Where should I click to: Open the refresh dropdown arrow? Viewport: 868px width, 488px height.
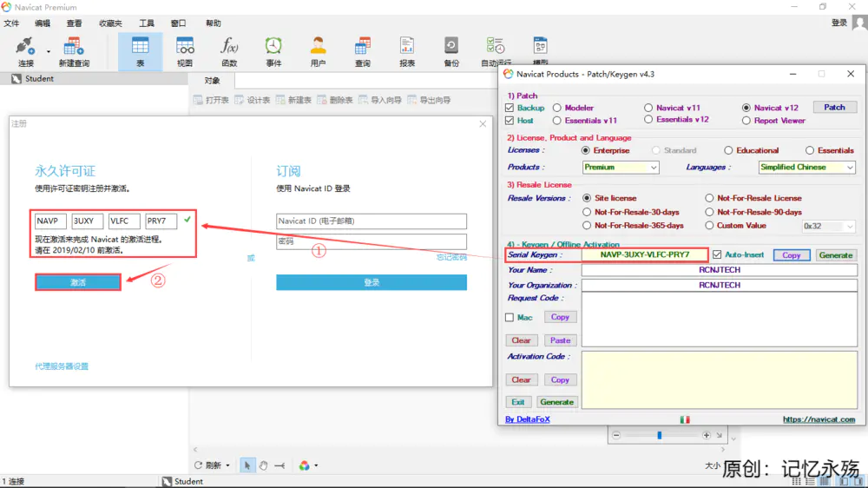click(x=227, y=465)
